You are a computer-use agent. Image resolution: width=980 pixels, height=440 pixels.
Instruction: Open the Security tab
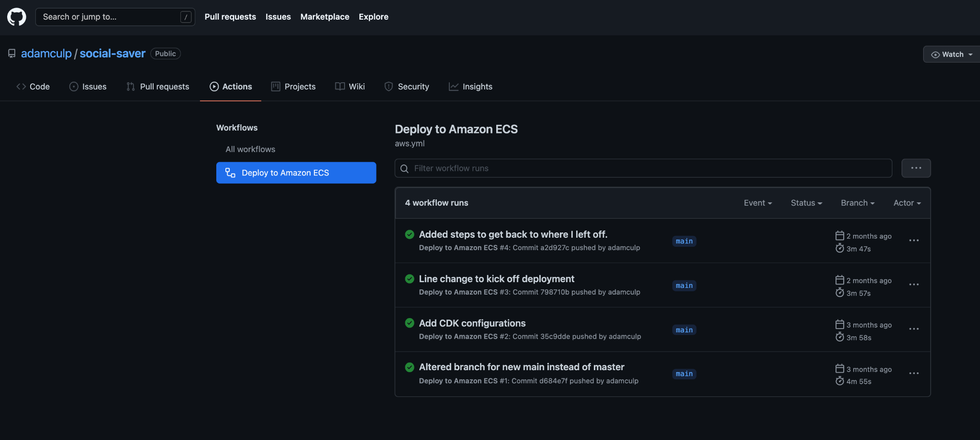click(x=407, y=87)
